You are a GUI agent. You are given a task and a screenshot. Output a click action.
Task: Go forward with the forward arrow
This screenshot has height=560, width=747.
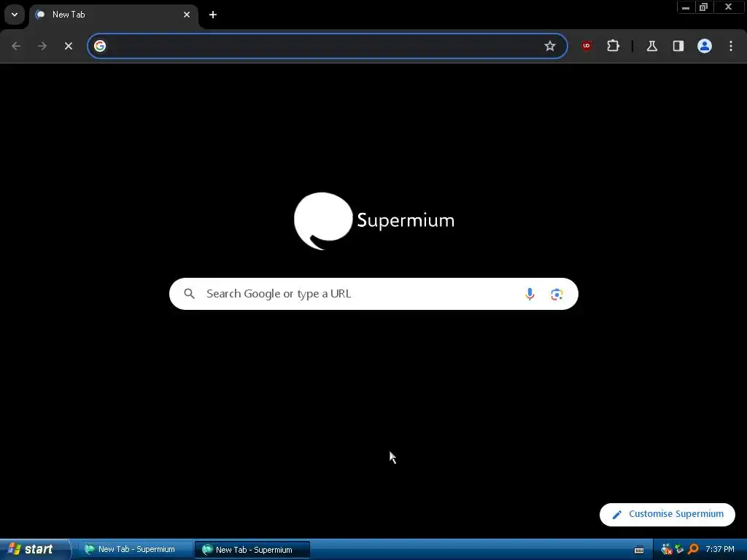(x=42, y=46)
